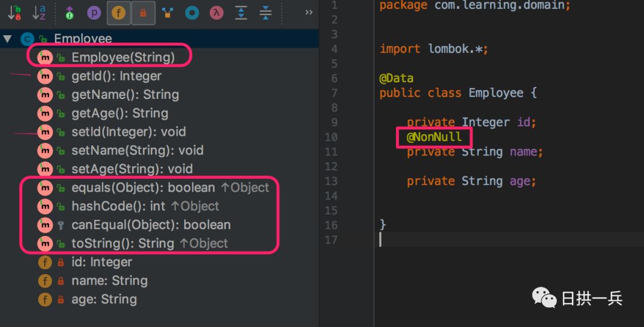Click the @Data annotation
Viewport: 644px width, 327px height.
pyautogui.click(x=396, y=79)
